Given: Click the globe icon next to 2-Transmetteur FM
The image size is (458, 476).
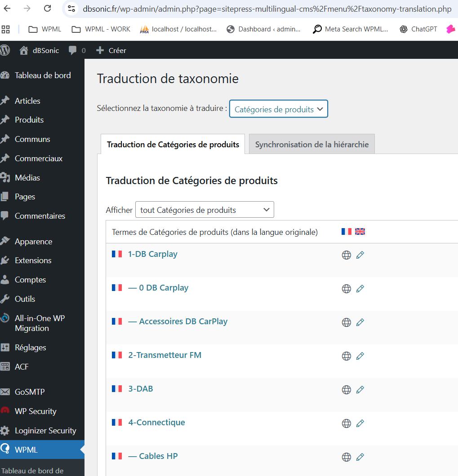Looking at the screenshot, I should 346,356.
